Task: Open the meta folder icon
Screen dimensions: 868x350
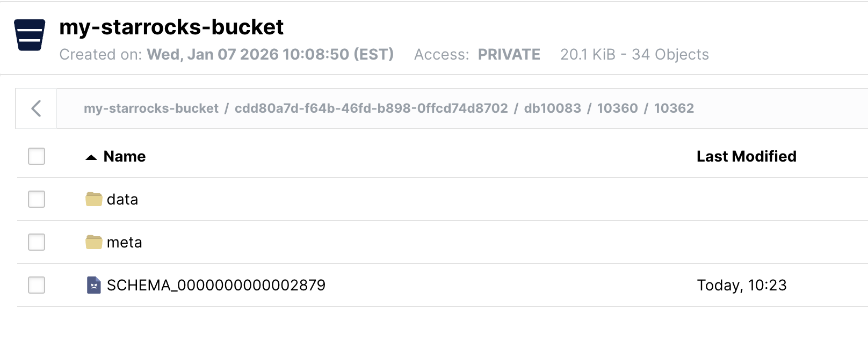Action: click(93, 242)
